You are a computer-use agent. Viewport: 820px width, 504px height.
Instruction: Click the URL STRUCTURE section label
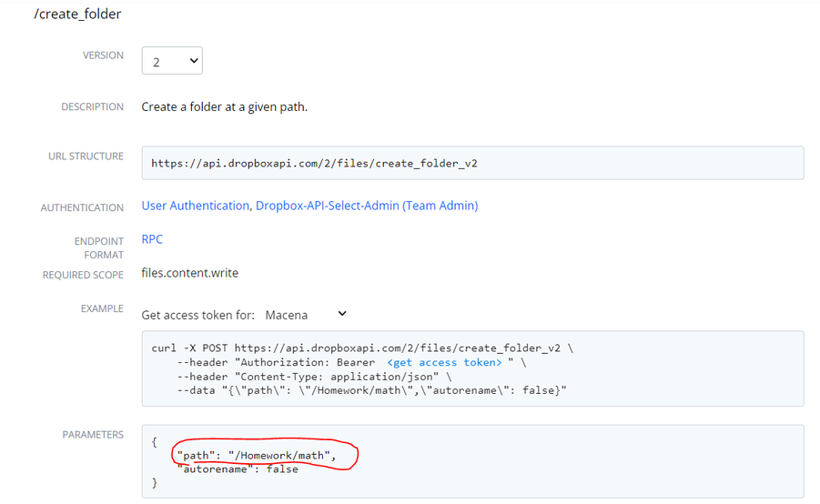coord(86,156)
